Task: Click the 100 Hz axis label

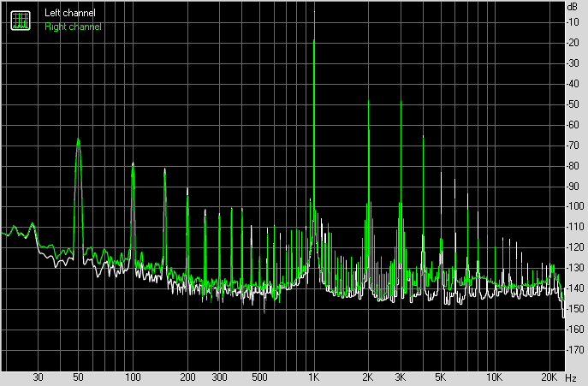Action: pyautogui.click(x=133, y=377)
